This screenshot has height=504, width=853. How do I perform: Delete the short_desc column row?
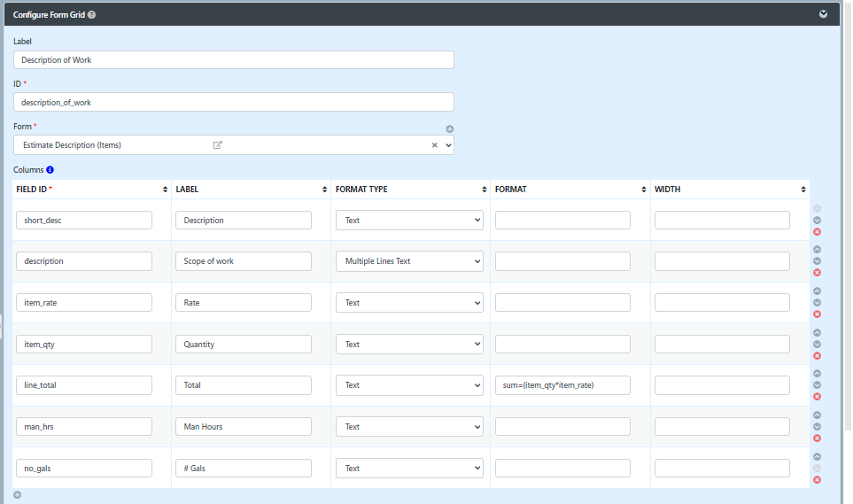(817, 232)
